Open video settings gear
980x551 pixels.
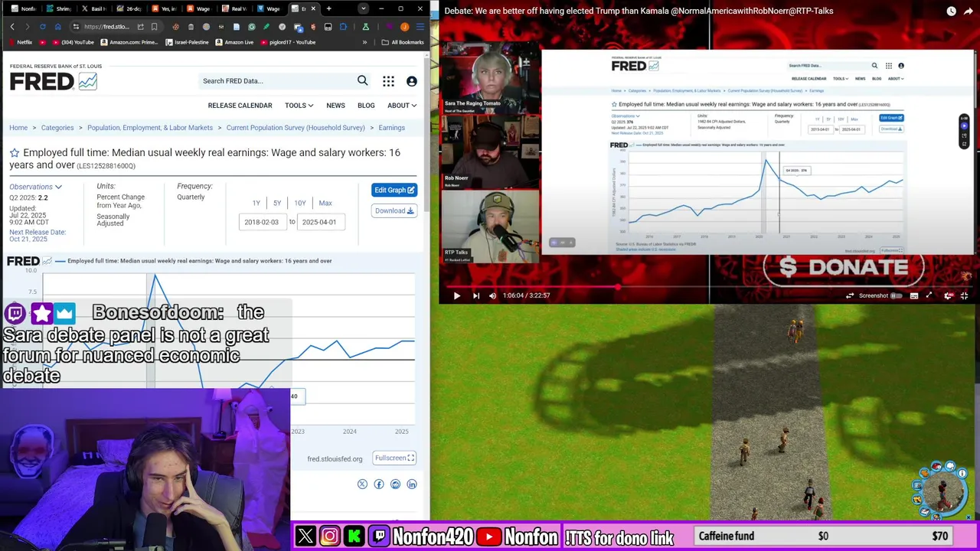tap(948, 295)
